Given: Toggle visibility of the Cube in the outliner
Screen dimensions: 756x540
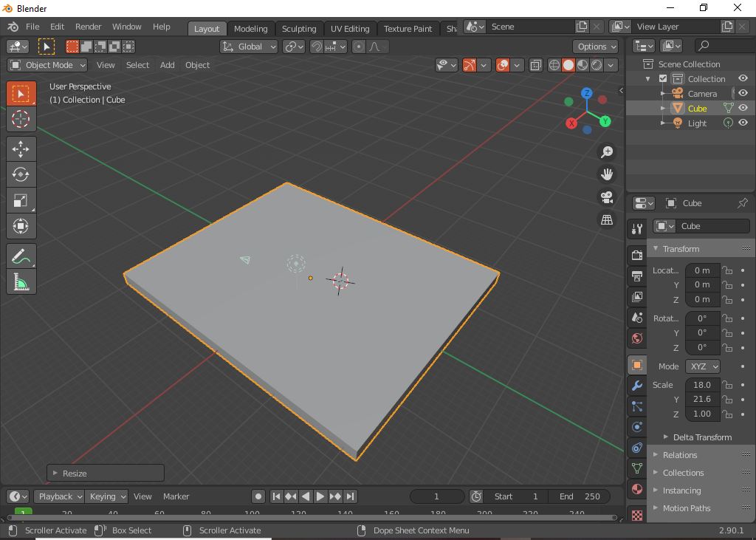Looking at the screenshot, I should pyautogui.click(x=743, y=108).
